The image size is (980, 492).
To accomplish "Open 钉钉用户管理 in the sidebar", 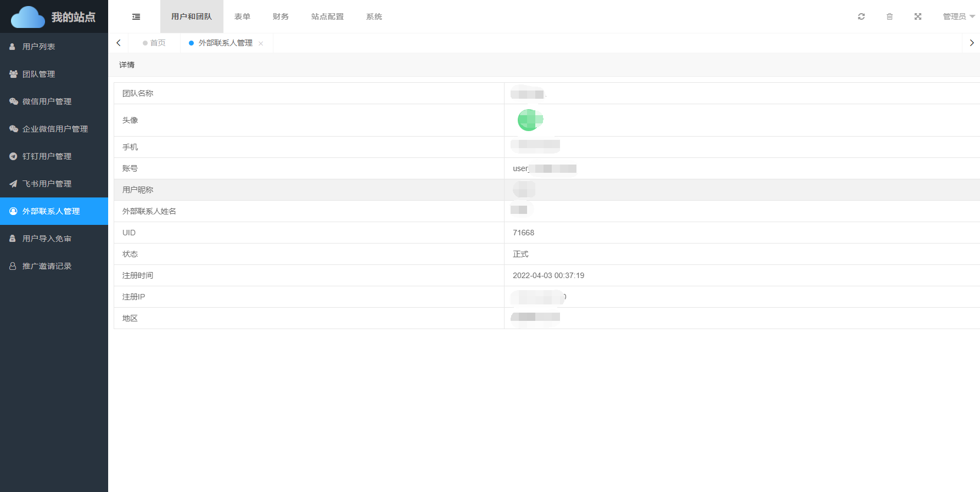I will coord(47,156).
